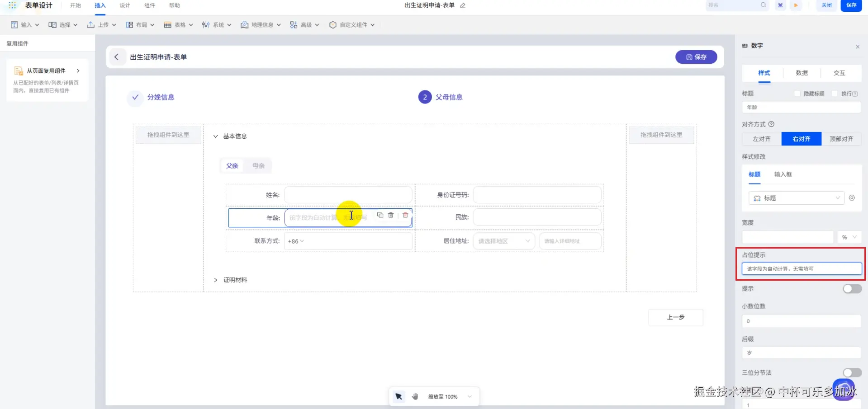Open the 设计 menu tab

point(125,5)
